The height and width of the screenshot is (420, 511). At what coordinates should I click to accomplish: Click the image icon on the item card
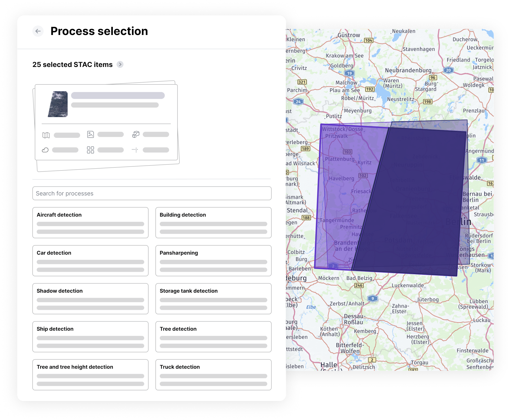pos(90,135)
